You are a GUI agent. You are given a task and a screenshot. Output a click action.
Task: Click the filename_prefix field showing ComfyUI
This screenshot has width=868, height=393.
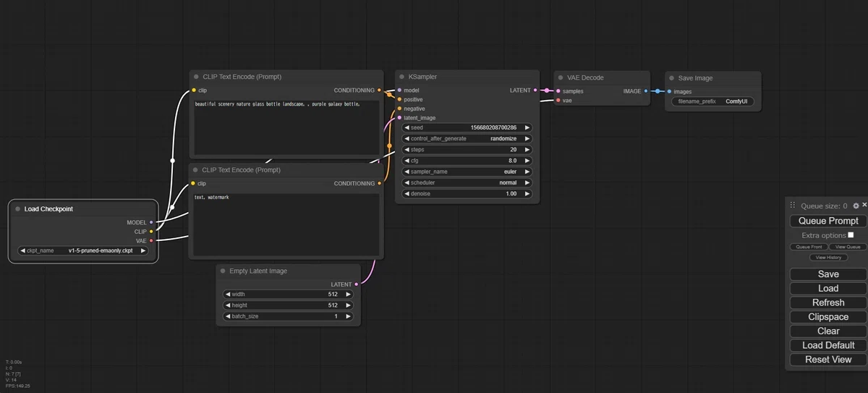[x=712, y=101]
